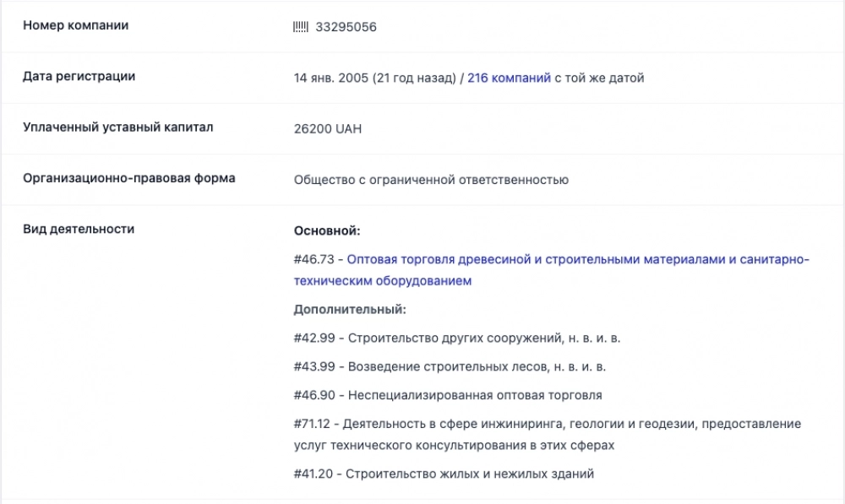
Task: Click the company number 33295056
Action: (x=346, y=27)
